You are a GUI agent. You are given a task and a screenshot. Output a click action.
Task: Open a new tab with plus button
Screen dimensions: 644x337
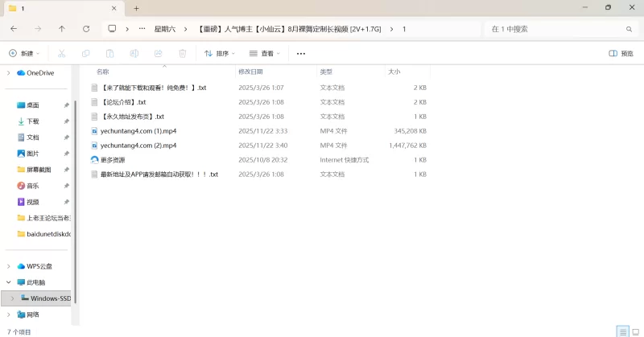pyautogui.click(x=136, y=8)
